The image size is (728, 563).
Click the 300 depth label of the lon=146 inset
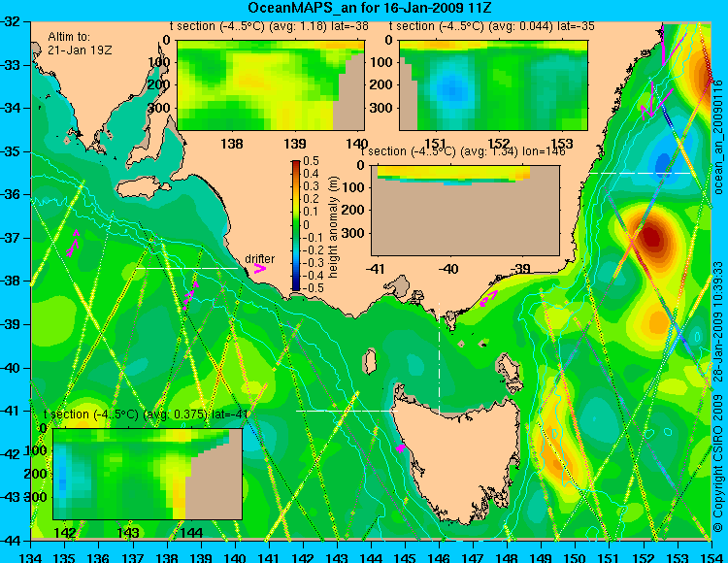[354, 233]
